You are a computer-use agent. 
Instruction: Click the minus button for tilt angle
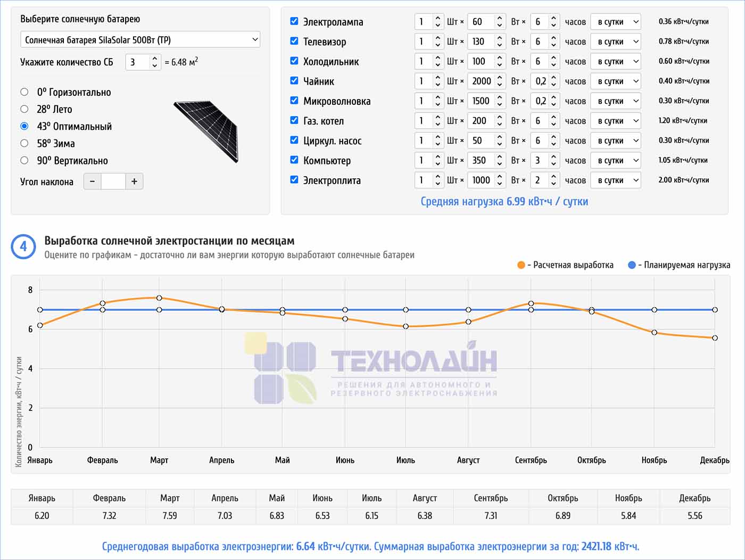92,182
